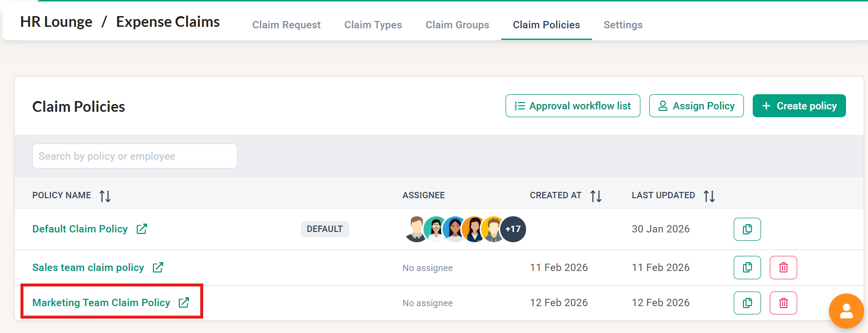Click No assignee in Marketing Team row
The image size is (868, 333).
(427, 303)
